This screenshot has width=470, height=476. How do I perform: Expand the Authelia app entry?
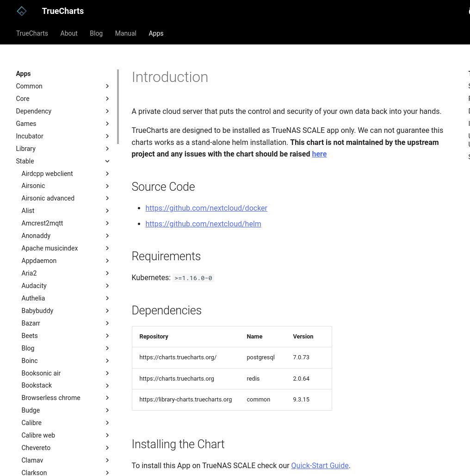pyautogui.click(x=107, y=298)
